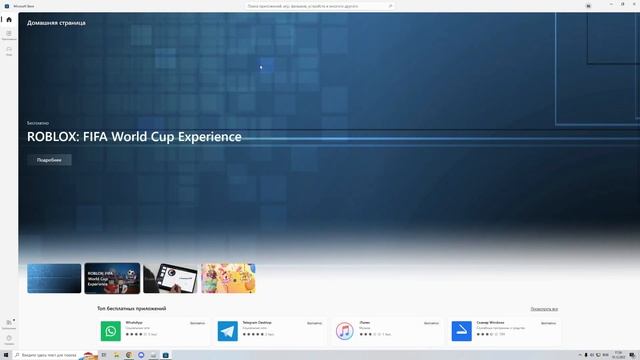Click the Telegram Desktop app name

(x=257, y=322)
